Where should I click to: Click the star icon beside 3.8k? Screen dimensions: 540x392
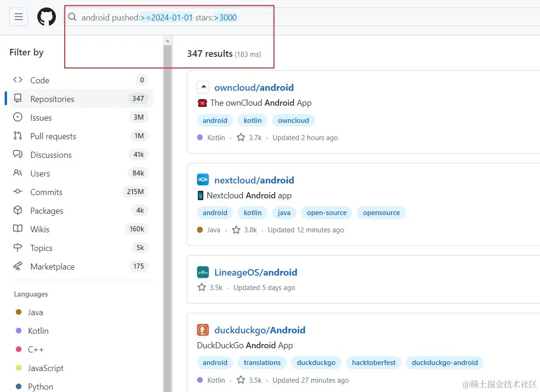(236, 230)
